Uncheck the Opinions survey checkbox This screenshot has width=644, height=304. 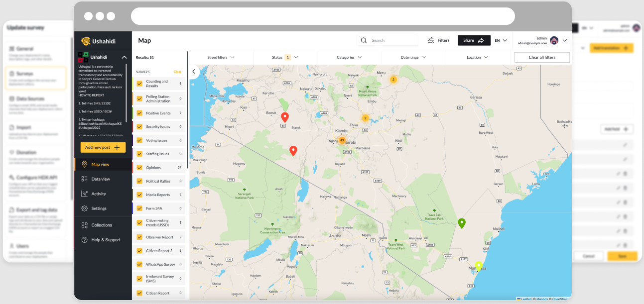tap(139, 168)
